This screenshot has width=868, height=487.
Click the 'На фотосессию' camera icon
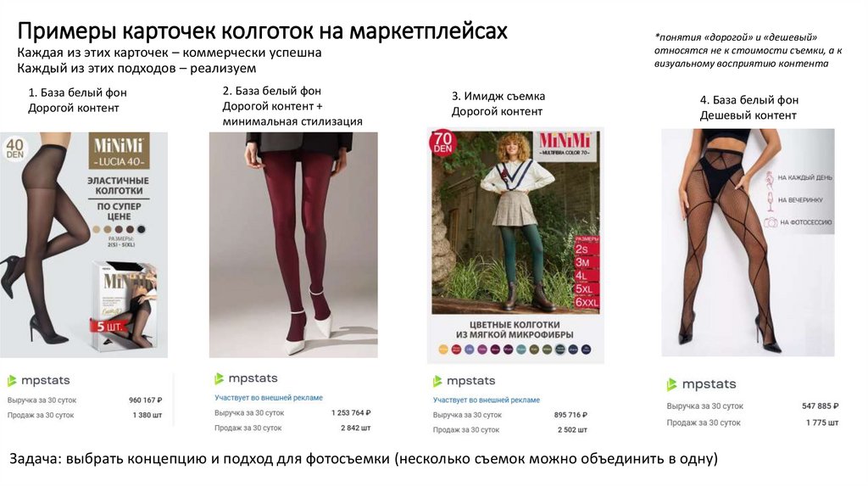(771, 222)
